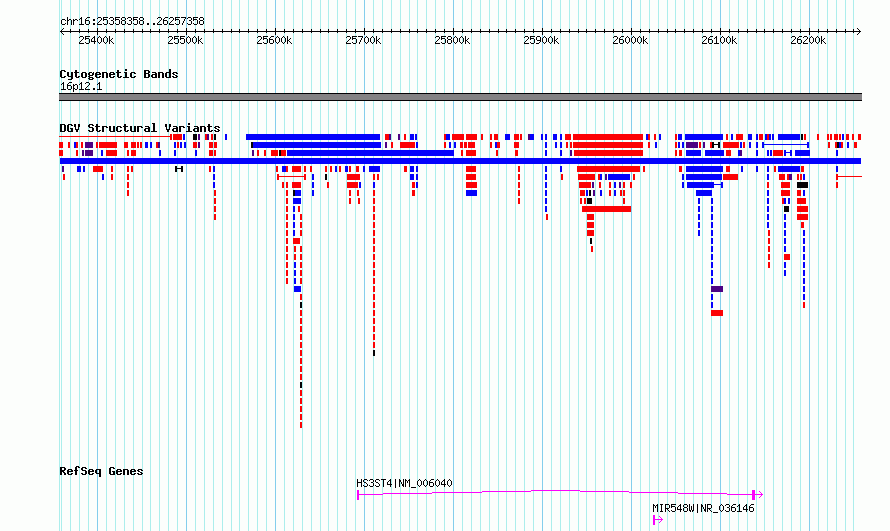Select the lowest blue variant block near 25620k
Image resolution: width=890 pixels, height=531 pixels.
(x=297, y=289)
